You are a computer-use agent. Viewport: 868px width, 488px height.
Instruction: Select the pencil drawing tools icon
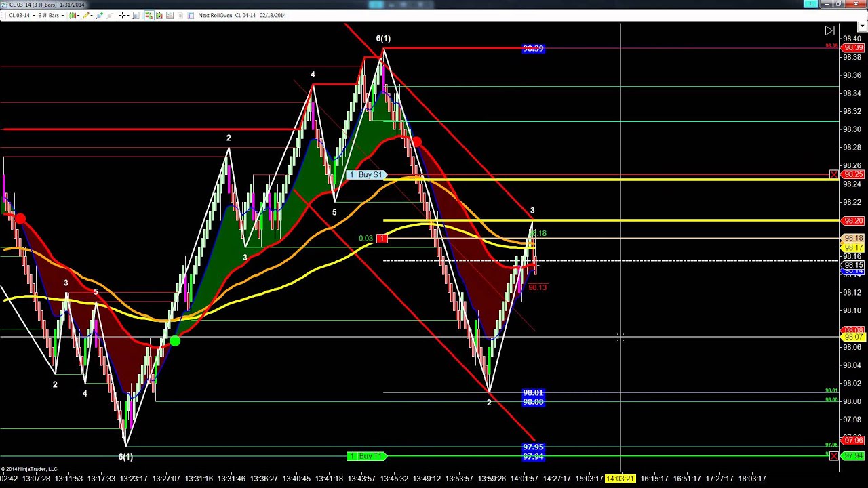coord(86,15)
